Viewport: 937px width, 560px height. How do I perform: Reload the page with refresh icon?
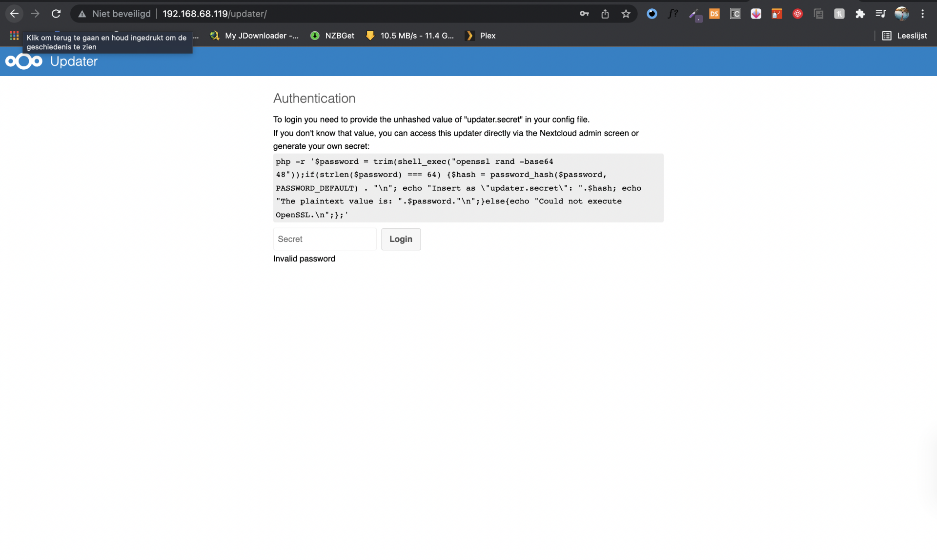click(56, 14)
